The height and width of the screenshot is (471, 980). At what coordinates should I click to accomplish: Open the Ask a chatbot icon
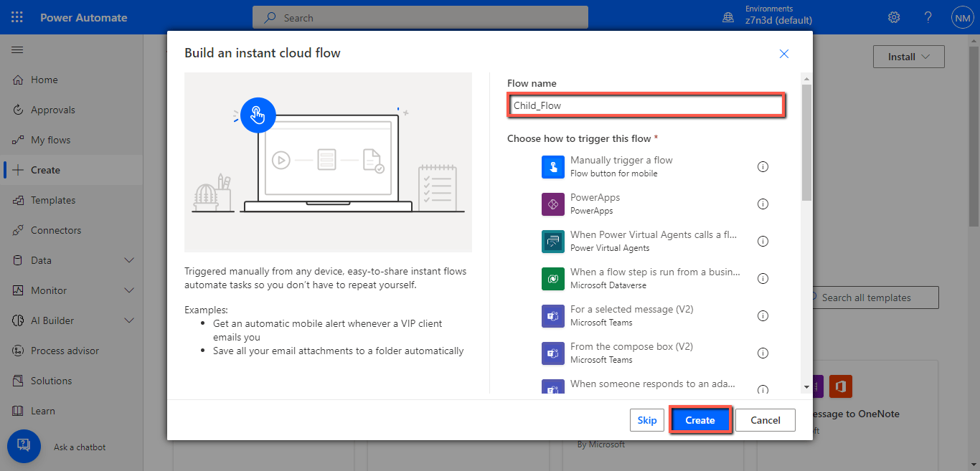(24, 447)
